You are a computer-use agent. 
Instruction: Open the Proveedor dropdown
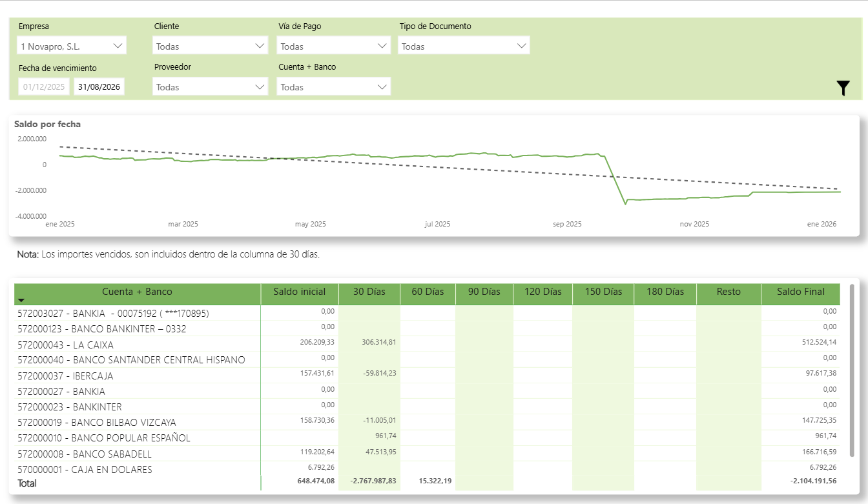210,86
